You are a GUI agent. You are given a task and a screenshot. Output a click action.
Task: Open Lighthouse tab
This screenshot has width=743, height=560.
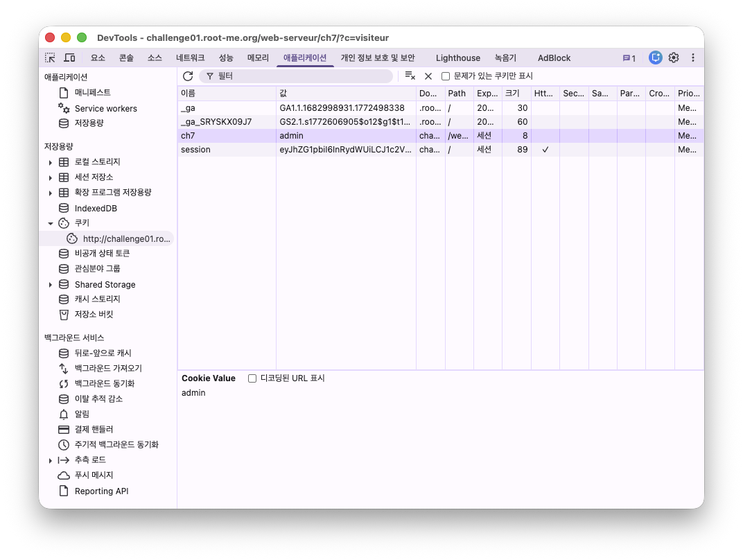pos(457,58)
